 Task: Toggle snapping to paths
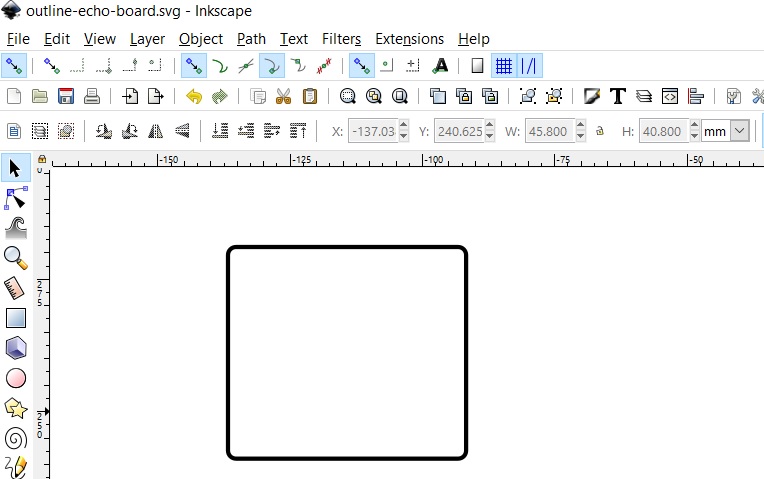tap(220, 65)
